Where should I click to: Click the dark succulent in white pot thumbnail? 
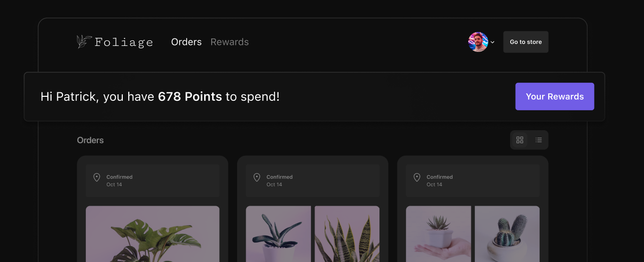278,234
